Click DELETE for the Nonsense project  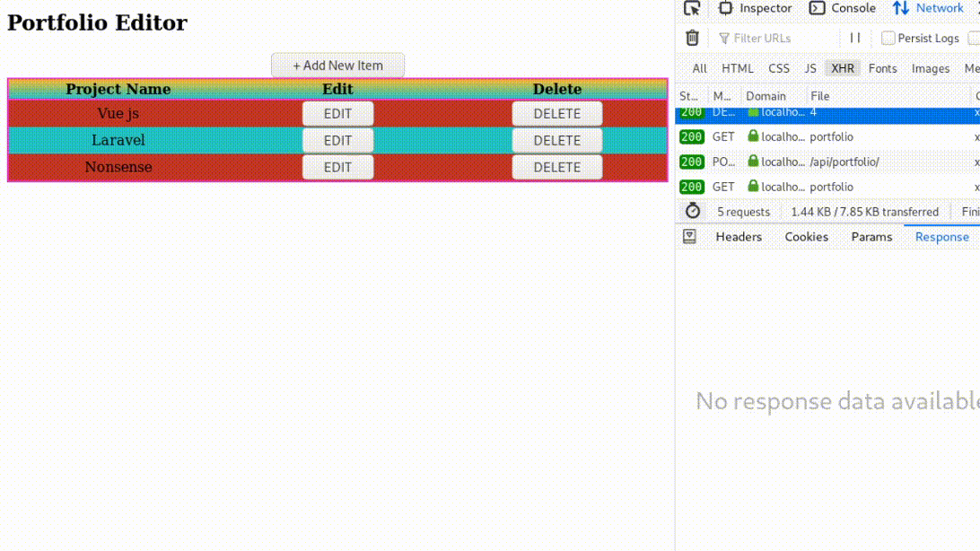pyautogui.click(x=557, y=167)
